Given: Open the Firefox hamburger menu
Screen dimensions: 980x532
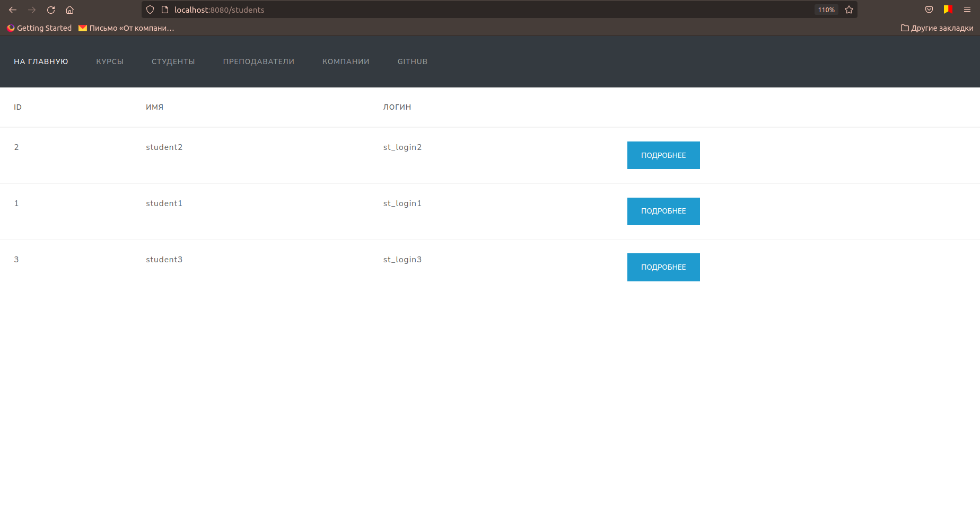Looking at the screenshot, I should (x=967, y=10).
